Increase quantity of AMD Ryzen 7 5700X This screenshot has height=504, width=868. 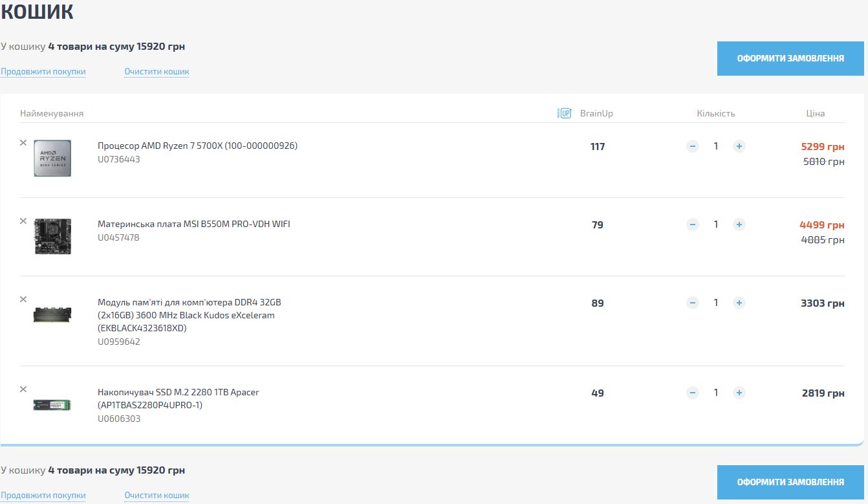[x=739, y=146]
